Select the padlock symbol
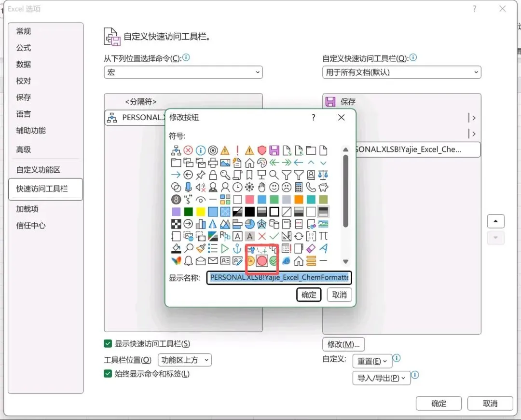Viewport: 521px width, 420px height. tap(213, 175)
